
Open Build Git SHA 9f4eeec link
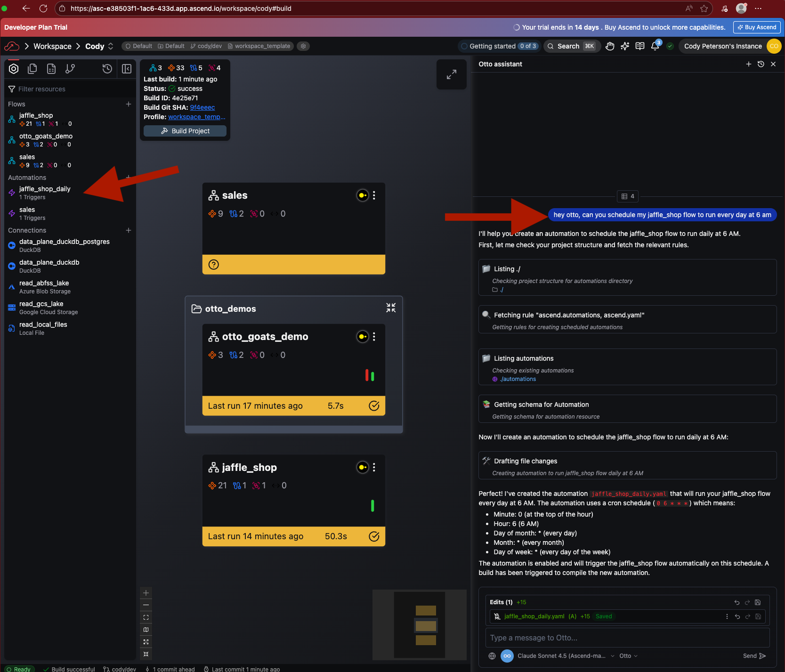[202, 107]
